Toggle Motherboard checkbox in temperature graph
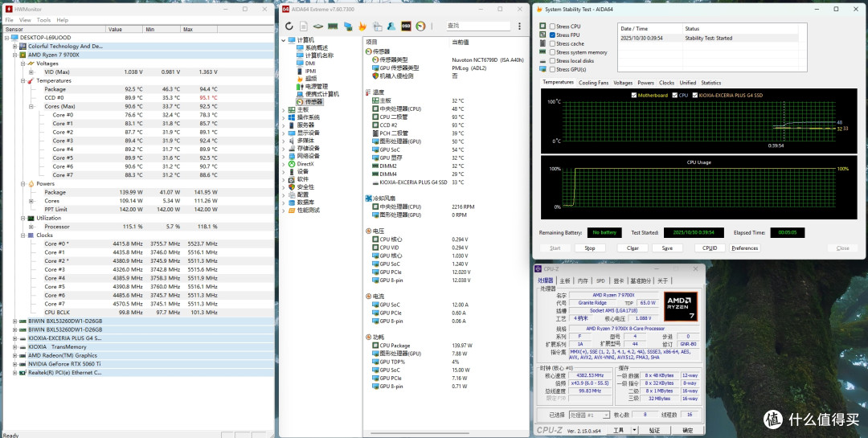Viewport: 868px width, 438px height. point(634,96)
